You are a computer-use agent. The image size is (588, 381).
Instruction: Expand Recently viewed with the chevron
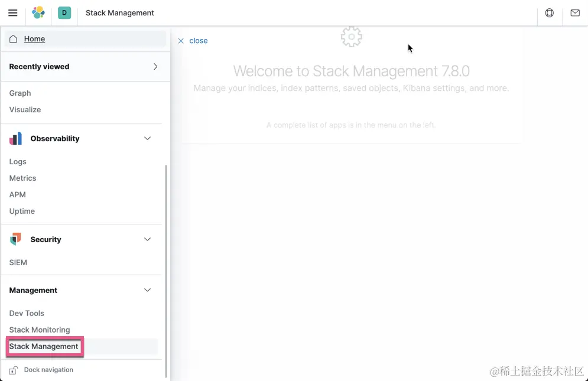tap(155, 67)
